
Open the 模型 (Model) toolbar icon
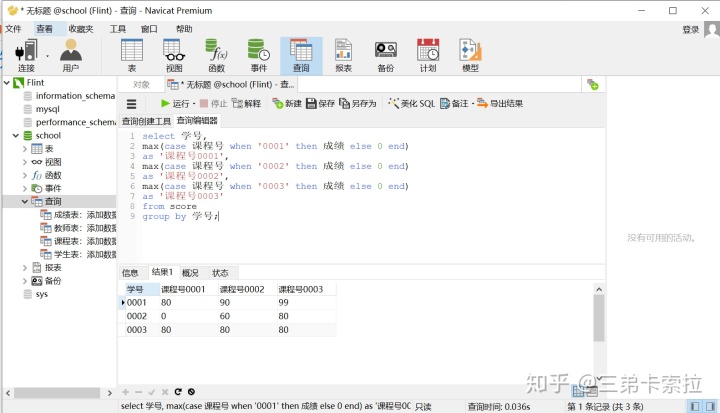point(470,56)
